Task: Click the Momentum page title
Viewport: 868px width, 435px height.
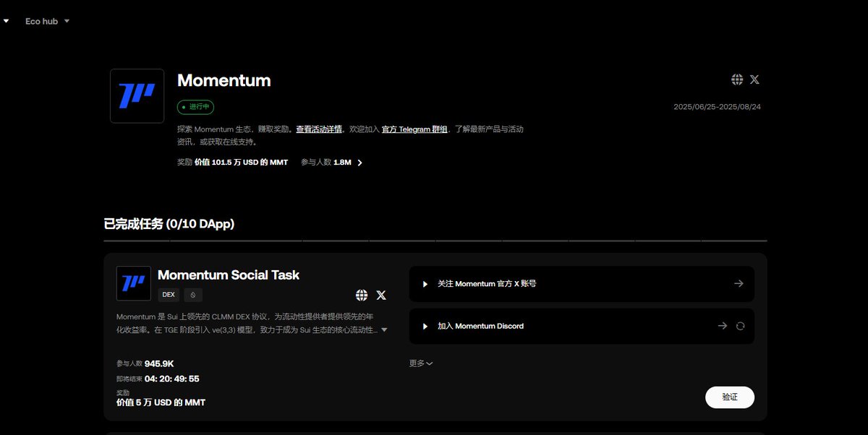Action: click(x=224, y=80)
